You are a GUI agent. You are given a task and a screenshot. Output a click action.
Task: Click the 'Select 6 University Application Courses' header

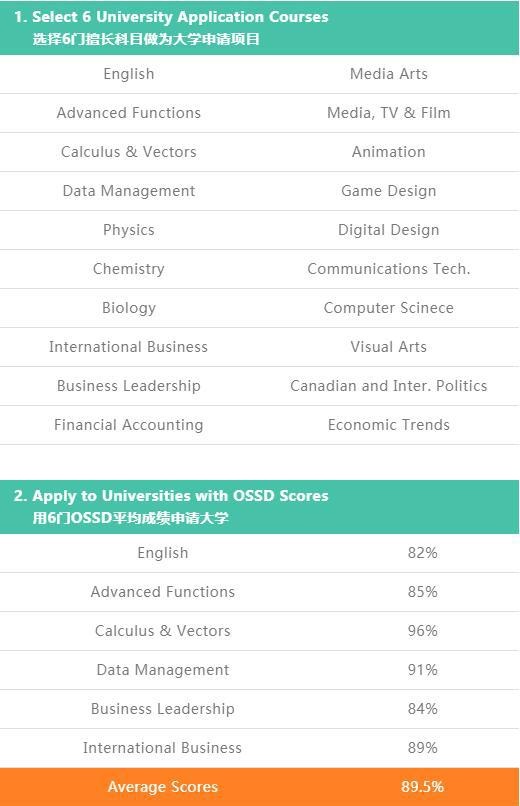click(x=259, y=28)
